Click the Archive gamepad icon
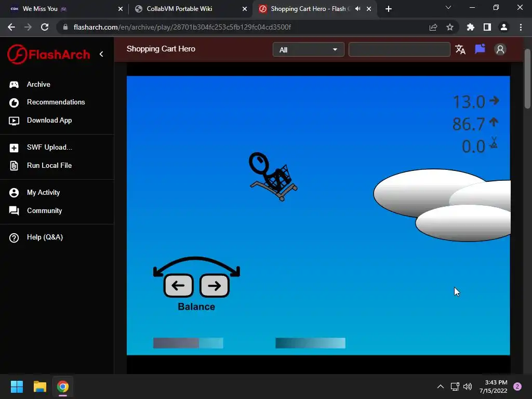 [14, 85]
